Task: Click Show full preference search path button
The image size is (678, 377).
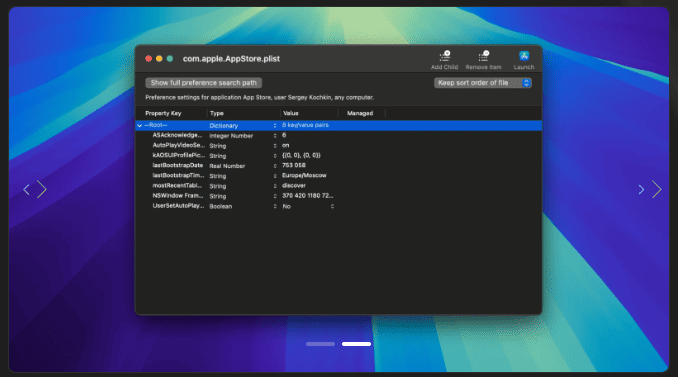Action: click(204, 83)
